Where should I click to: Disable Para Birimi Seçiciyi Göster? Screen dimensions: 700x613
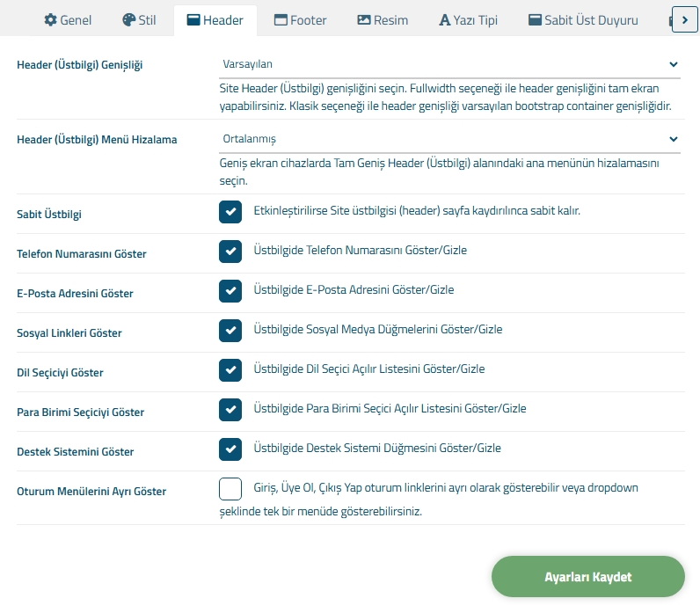(x=230, y=410)
